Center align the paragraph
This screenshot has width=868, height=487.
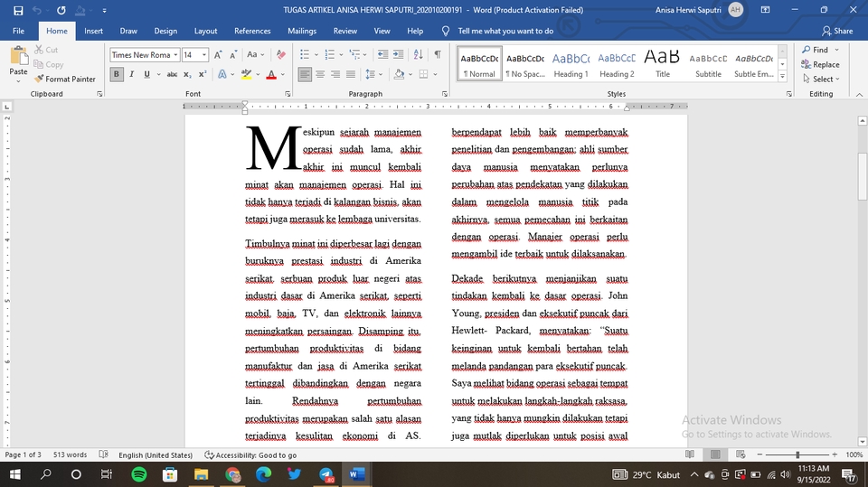point(321,74)
